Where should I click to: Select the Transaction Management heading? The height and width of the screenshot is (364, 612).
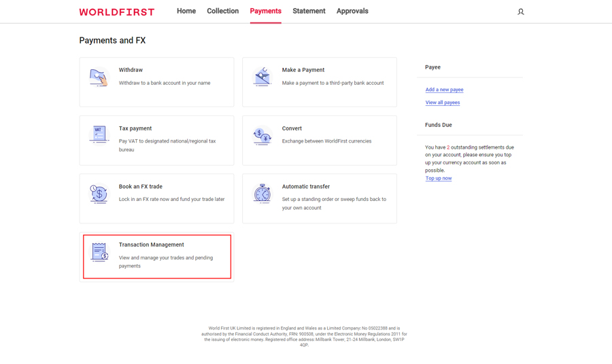click(151, 244)
